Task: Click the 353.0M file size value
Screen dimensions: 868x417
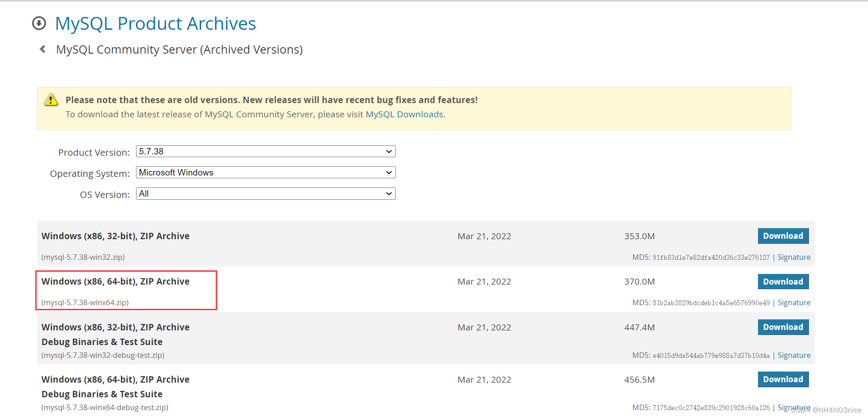Action: click(x=639, y=236)
